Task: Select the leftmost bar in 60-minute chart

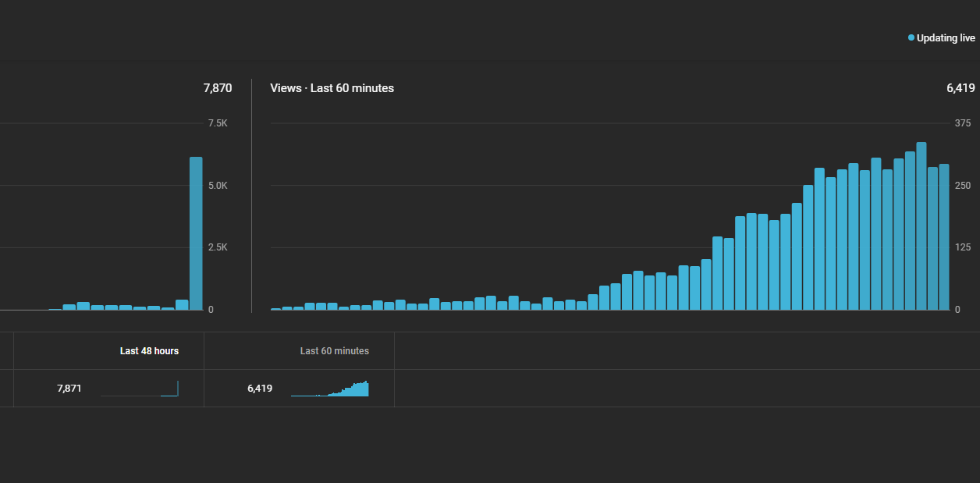Action: click(276, 309)
